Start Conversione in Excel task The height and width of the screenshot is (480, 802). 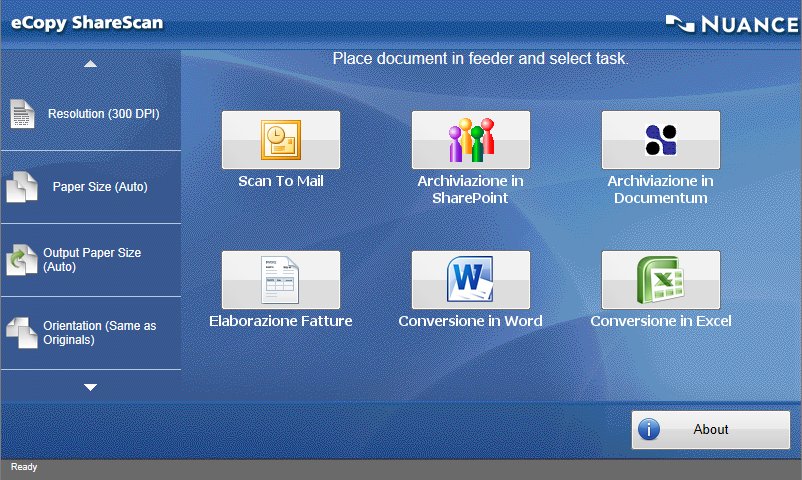click(661, 280)
